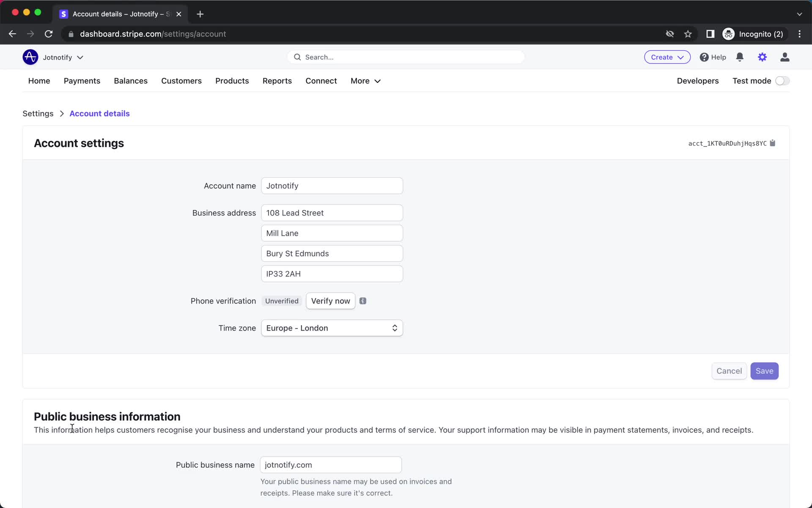812x508 pixels.
Task: Bookmark this page with the star
Action: tap(688, 34)
